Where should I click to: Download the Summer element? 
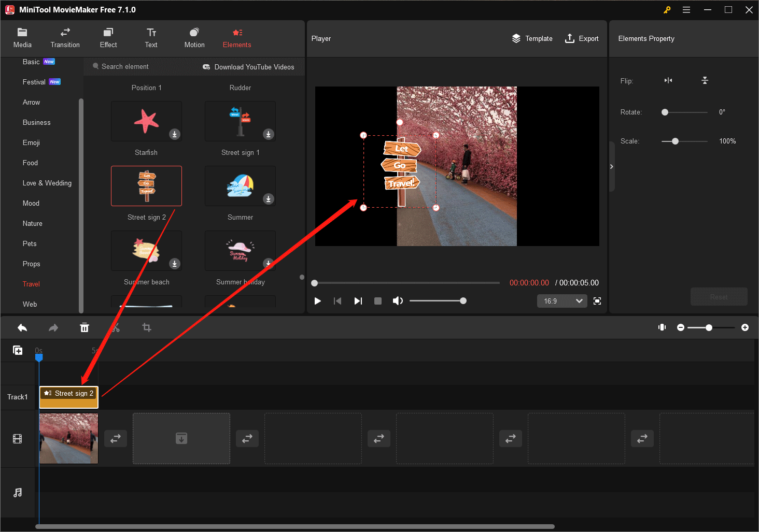[x=268, y=199]
